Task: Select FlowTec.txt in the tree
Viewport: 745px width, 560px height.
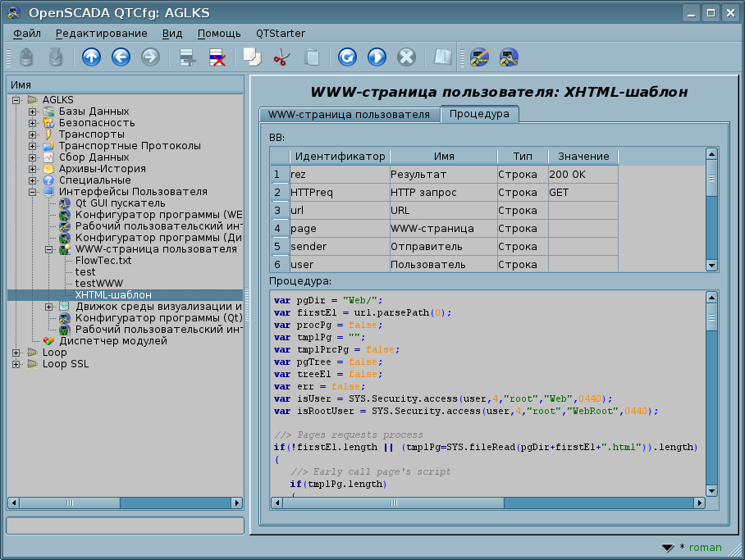Action: point(103,261)
